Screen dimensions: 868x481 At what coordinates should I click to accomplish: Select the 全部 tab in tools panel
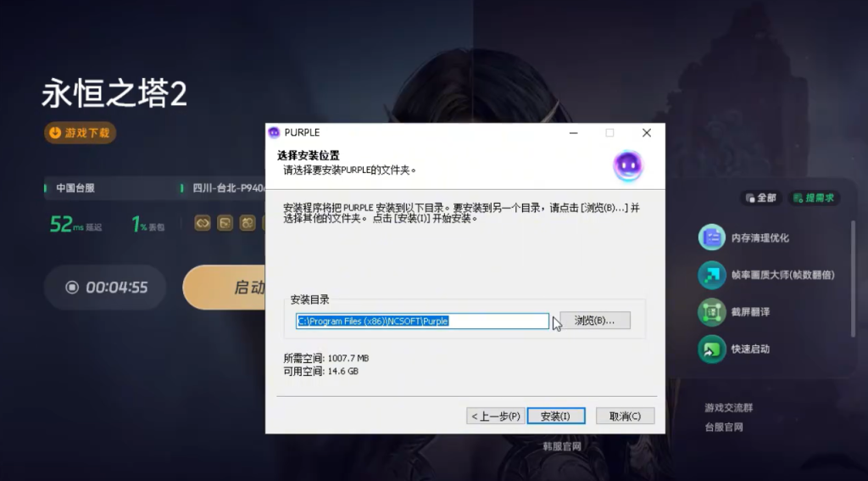(760, 198)
